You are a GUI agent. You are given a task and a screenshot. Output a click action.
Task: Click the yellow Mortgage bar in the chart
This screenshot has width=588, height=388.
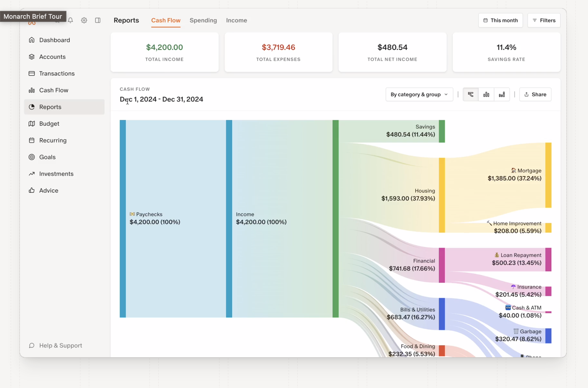coord(548,175)
